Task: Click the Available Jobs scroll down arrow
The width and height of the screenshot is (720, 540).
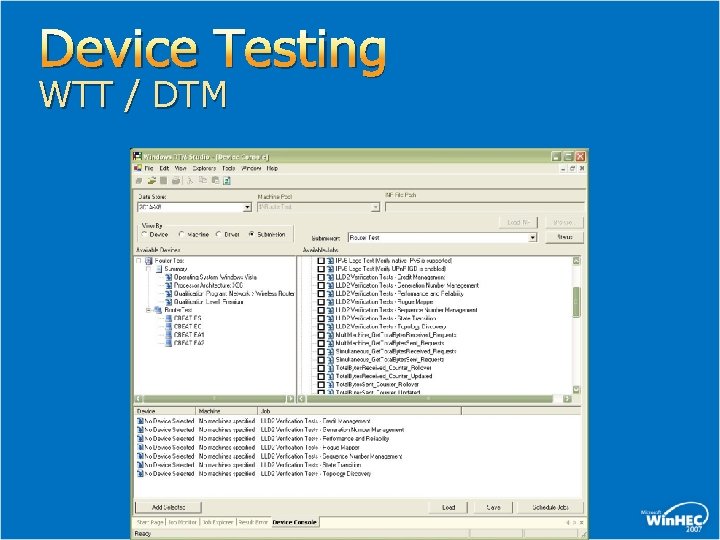Action: coord(576,389)
